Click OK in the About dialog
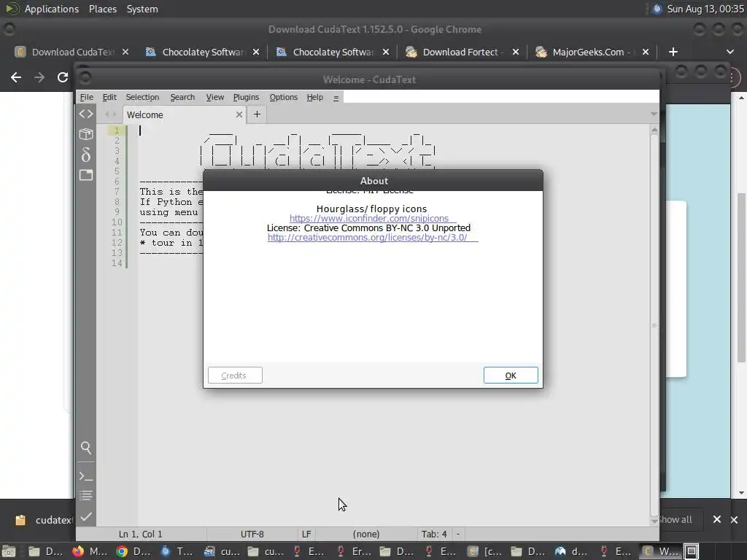The height and width of the screenshot is (560, 747). pos(511,376)
